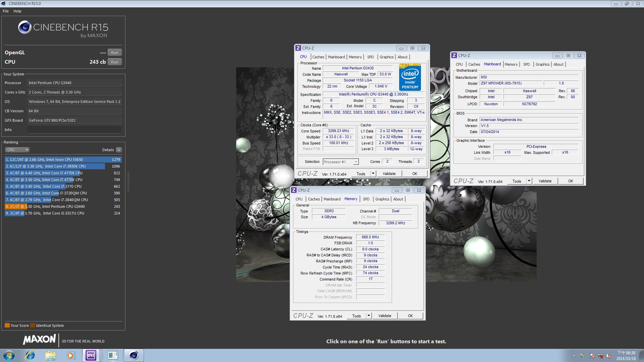Click the DRAM Frequency 666.5 MHz value

click(x=370, y=237)
